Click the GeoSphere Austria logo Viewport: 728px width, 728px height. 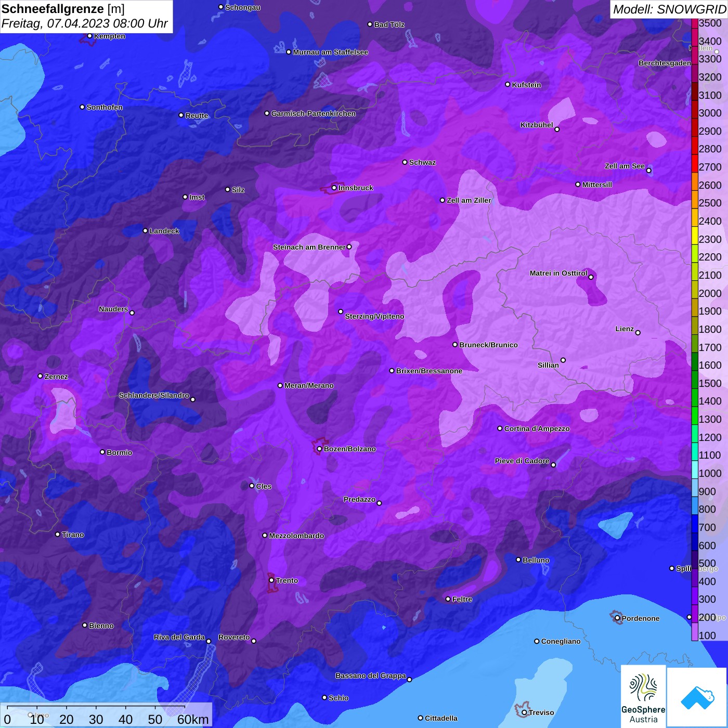coord(643,696)
